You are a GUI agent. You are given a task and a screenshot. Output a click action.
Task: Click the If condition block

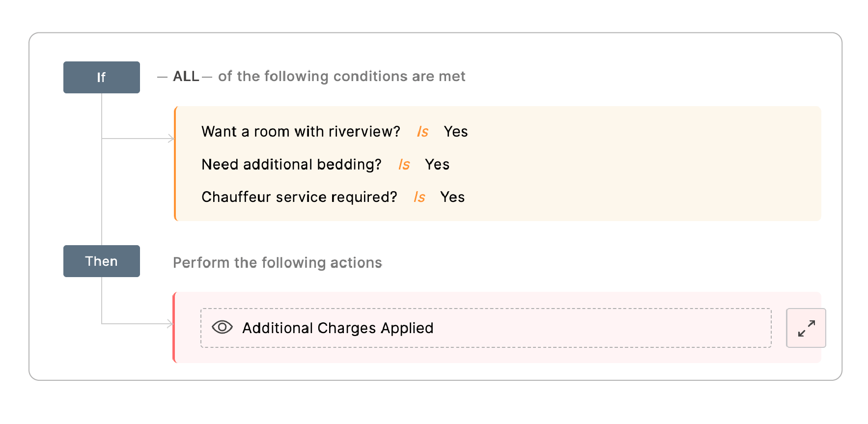pyautogui.click(x=102, y=77)
